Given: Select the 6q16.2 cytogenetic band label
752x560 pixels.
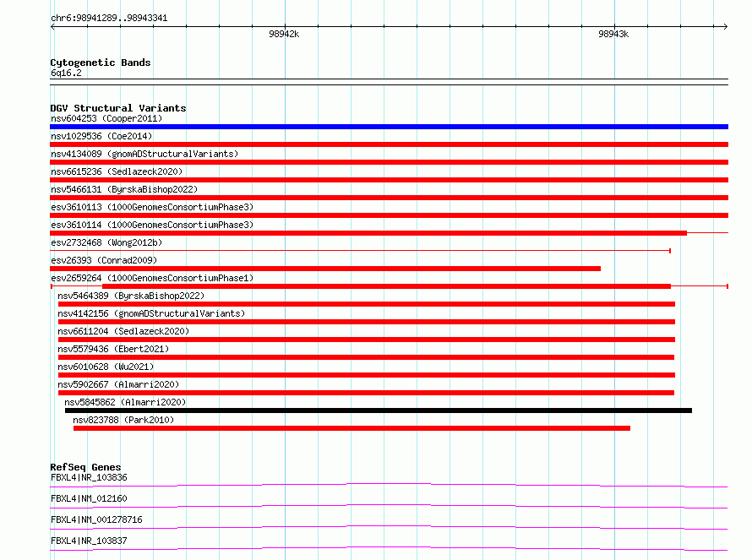Looking at the screenshot, I should [66, 73].
